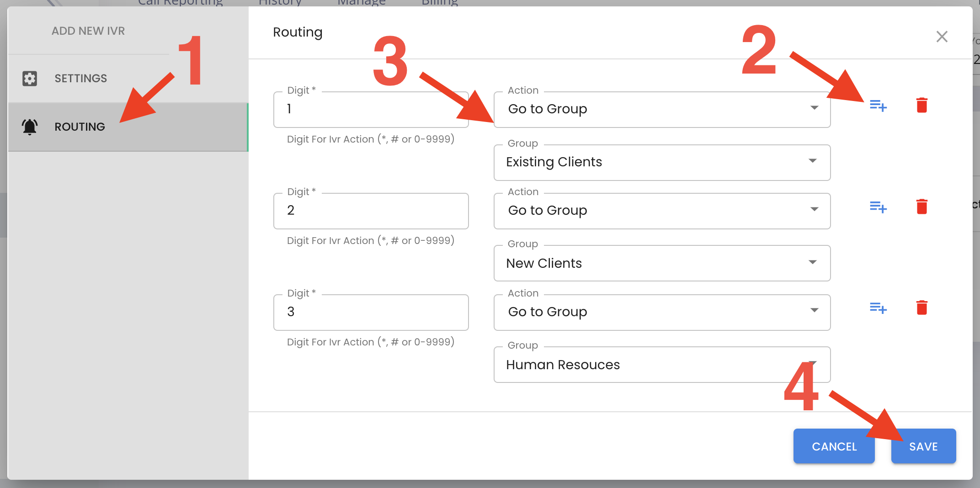
Task: Click the add-row icon for digit 2
Action: pos(878,207)
